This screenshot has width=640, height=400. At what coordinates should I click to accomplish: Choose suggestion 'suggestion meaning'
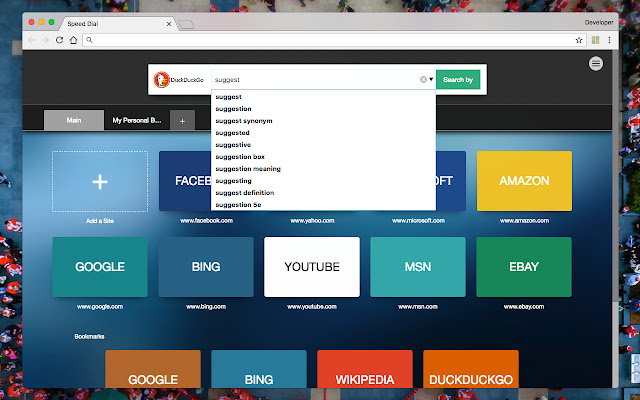pyautogui.click(x=323, y=169)
